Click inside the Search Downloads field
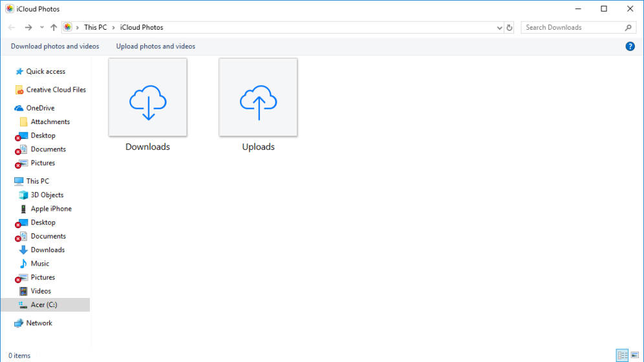644x362 pixels. tap(572, 28)
